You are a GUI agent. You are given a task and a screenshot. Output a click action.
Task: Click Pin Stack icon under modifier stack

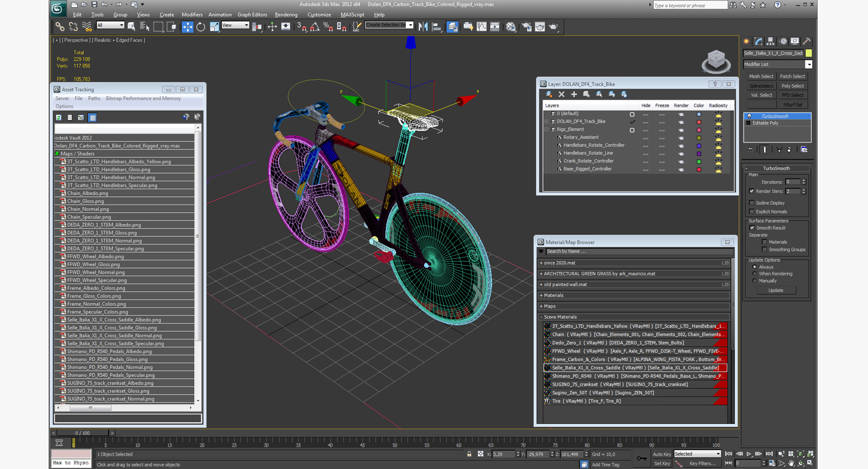click(751, 149)
